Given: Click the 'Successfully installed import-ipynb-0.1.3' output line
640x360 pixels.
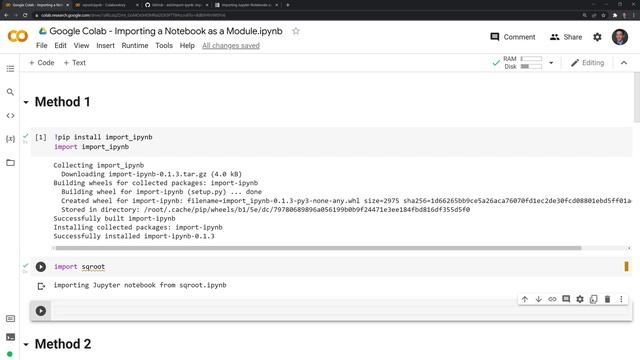Looking at the screenshot, I should click(x=134, y=236).
